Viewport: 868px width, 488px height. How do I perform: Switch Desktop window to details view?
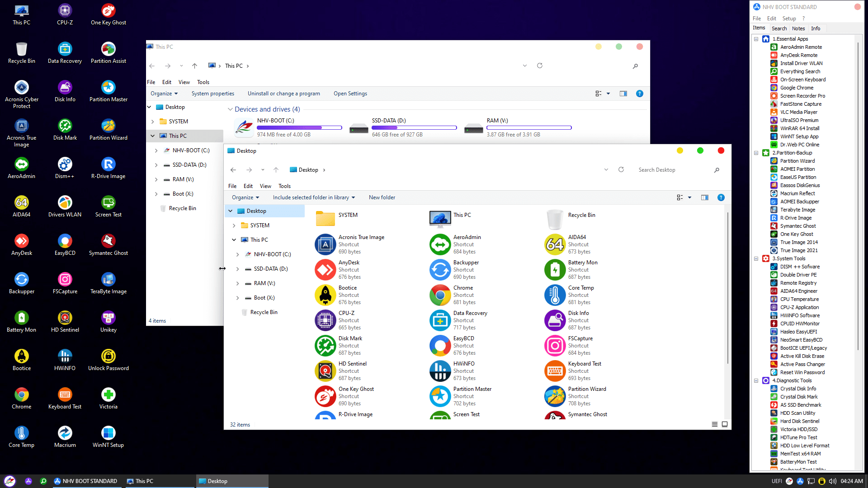715,424
